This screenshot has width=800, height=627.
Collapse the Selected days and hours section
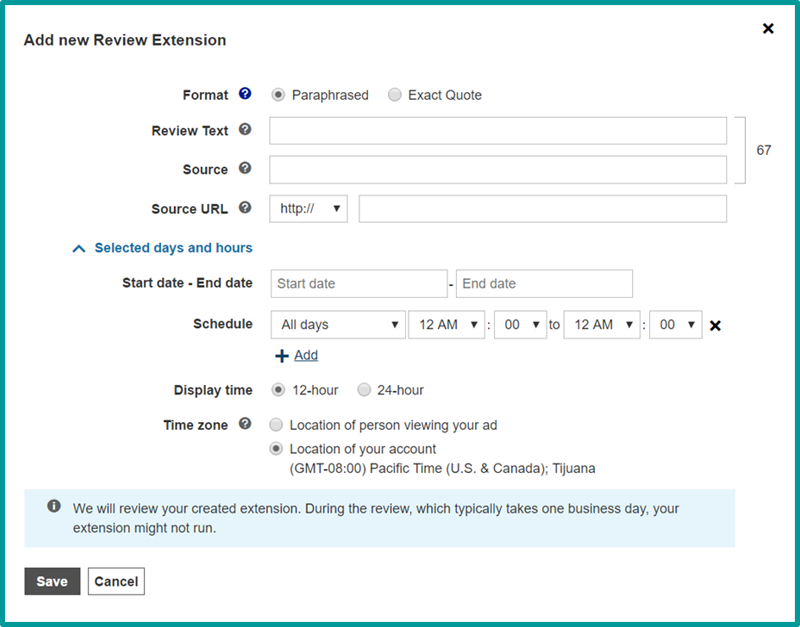(x=163, y=248)
